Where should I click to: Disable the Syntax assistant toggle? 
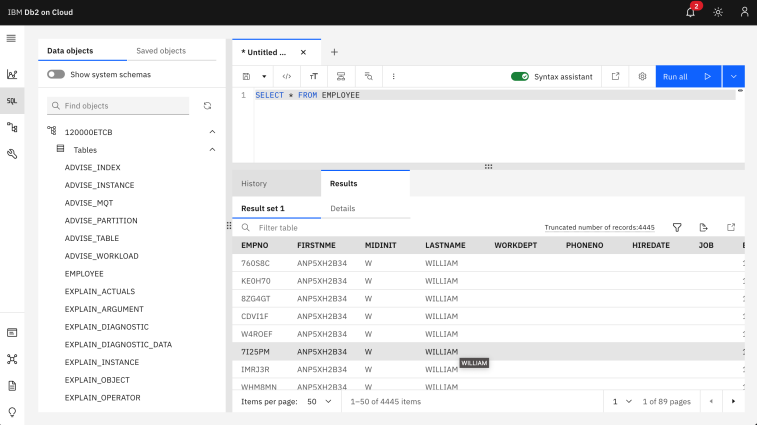519,76
